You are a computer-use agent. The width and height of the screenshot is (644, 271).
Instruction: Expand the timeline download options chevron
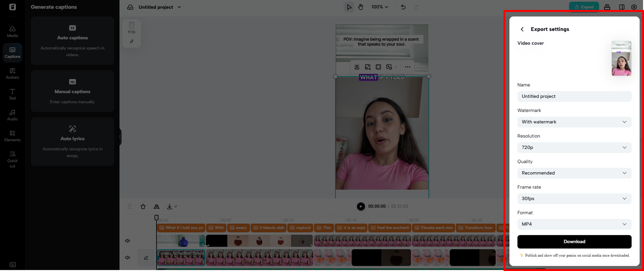pyautogui.click(x=176, y=206)
